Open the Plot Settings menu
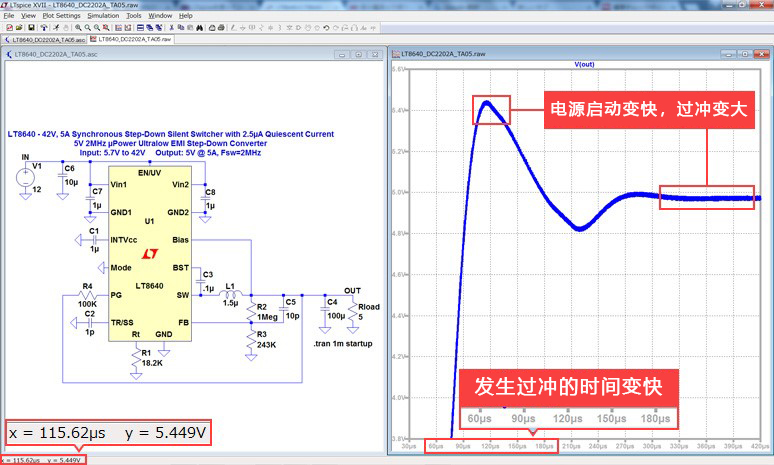 pyautogui.click(x=61, y=16)
